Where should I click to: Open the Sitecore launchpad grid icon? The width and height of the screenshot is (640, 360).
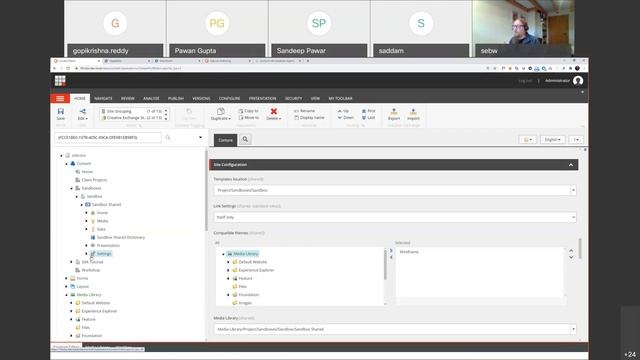click(60, 81)
